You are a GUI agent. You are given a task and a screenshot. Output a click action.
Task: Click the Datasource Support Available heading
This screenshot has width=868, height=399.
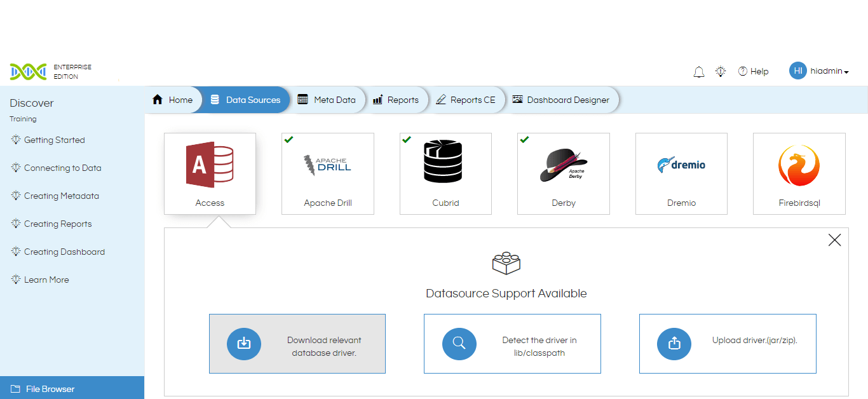point(506,294)
